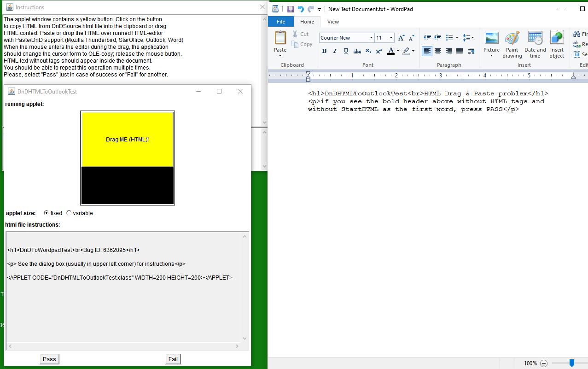Insert a Paint drawing
The image size is (588, 369).
(512, 45)
